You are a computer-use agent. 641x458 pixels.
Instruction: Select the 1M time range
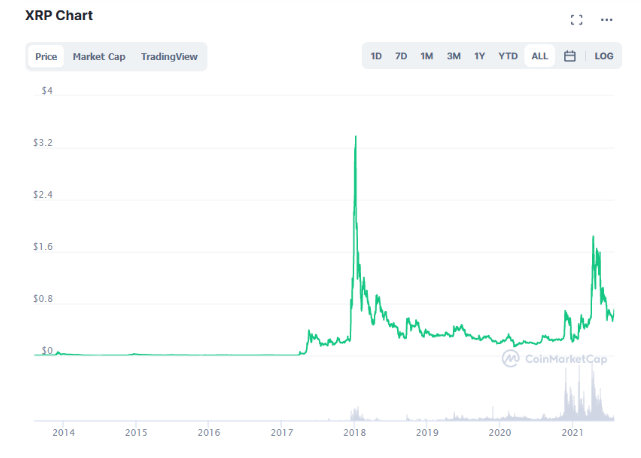(426, 56)
